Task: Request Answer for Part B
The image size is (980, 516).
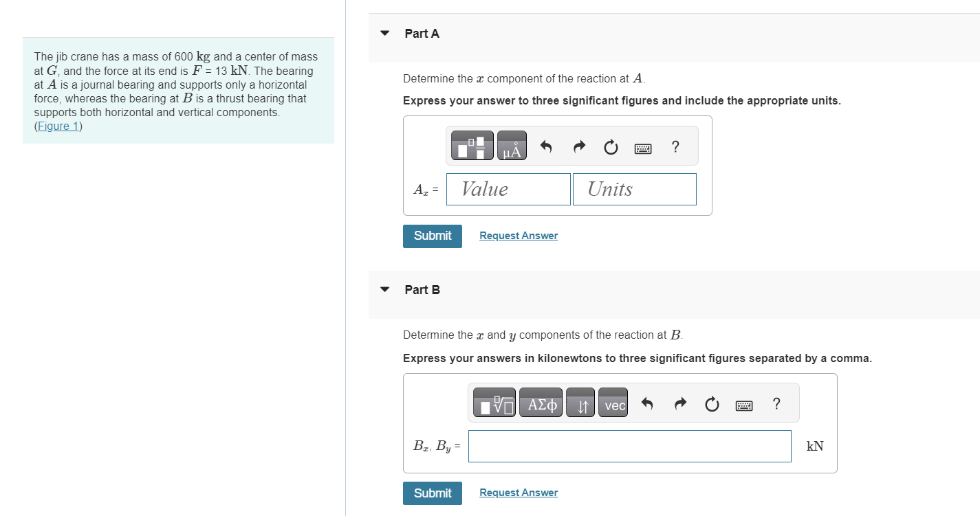Action: point(519,493)
